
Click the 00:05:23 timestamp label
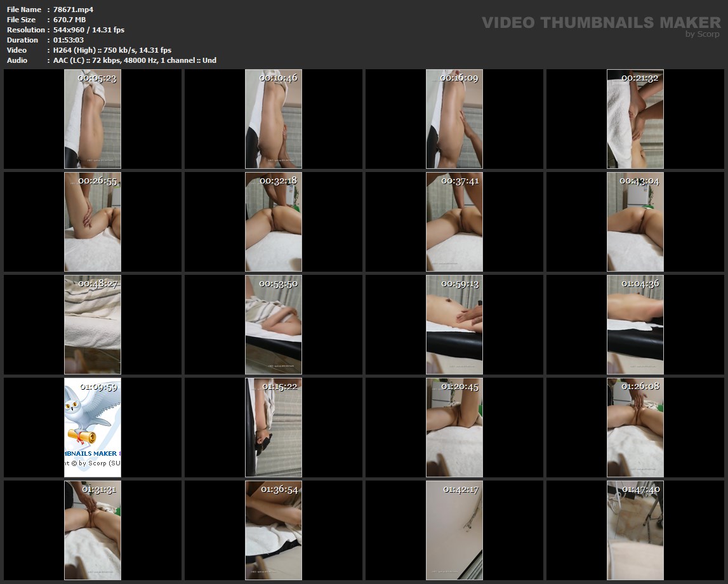tap(97, 78)
